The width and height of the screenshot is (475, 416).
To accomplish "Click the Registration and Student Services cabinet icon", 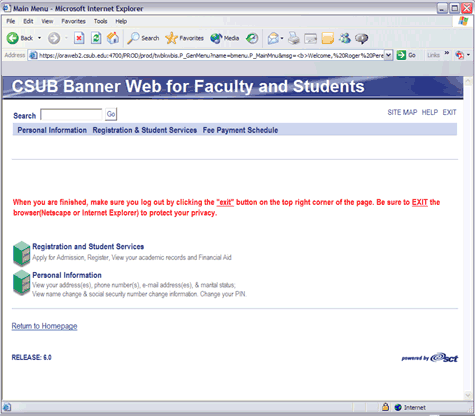I will point(22,254).
